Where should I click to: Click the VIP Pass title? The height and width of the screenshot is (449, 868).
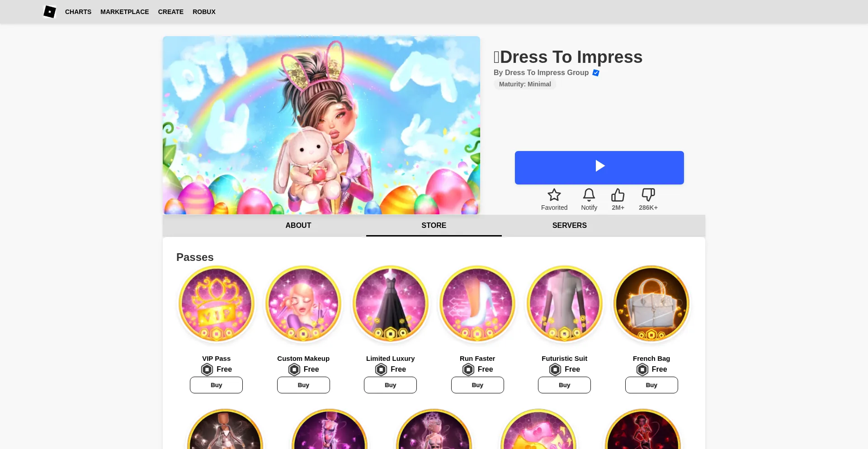(x=216, y=359)
